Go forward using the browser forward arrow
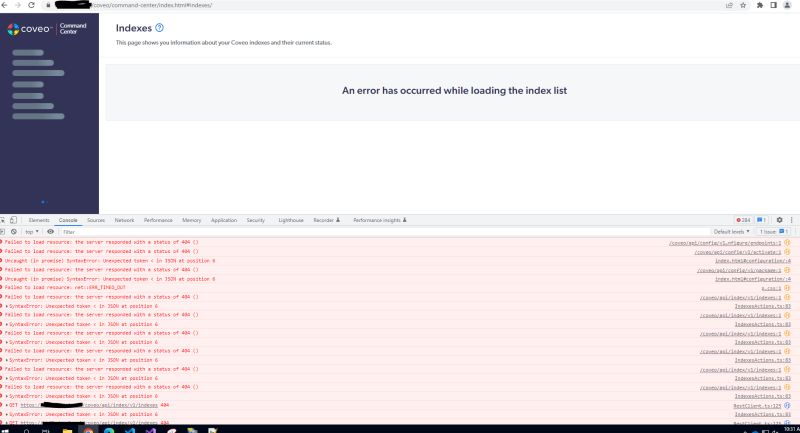Viewport: 800px width, 433px height. point(18,5)
